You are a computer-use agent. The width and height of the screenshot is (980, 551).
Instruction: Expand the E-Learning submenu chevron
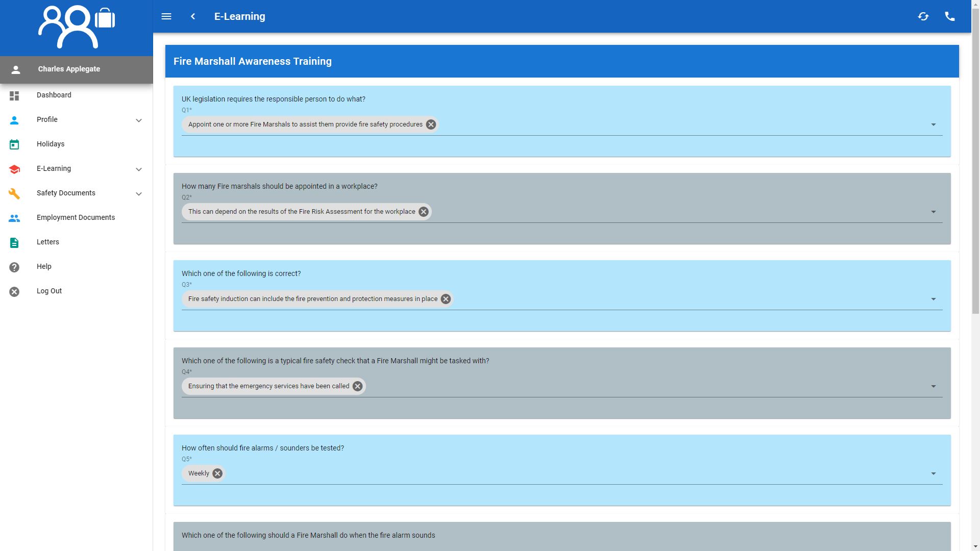point(138,169)
